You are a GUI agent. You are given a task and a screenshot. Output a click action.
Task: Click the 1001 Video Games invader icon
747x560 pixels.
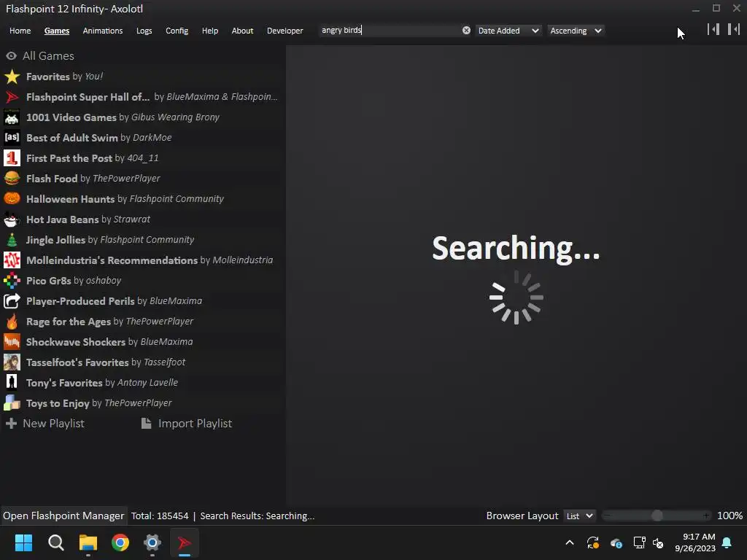point(12,117)
